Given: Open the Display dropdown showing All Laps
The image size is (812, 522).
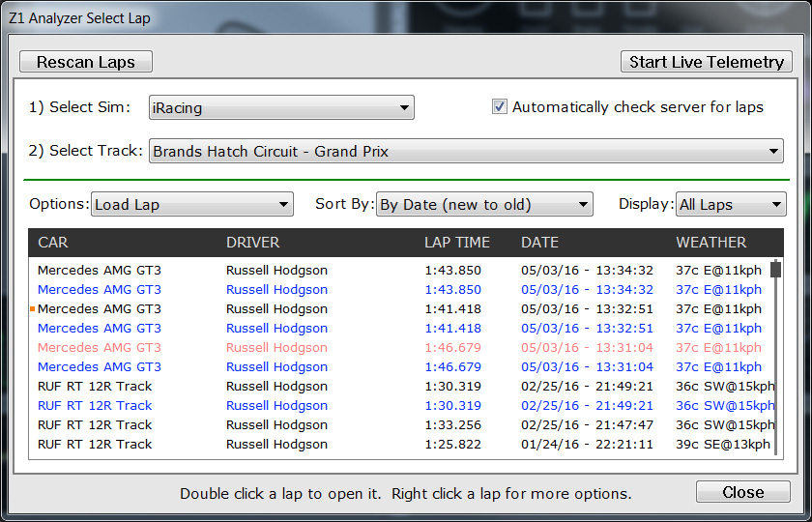Looking at the screenshot, I should pos(731,204).
